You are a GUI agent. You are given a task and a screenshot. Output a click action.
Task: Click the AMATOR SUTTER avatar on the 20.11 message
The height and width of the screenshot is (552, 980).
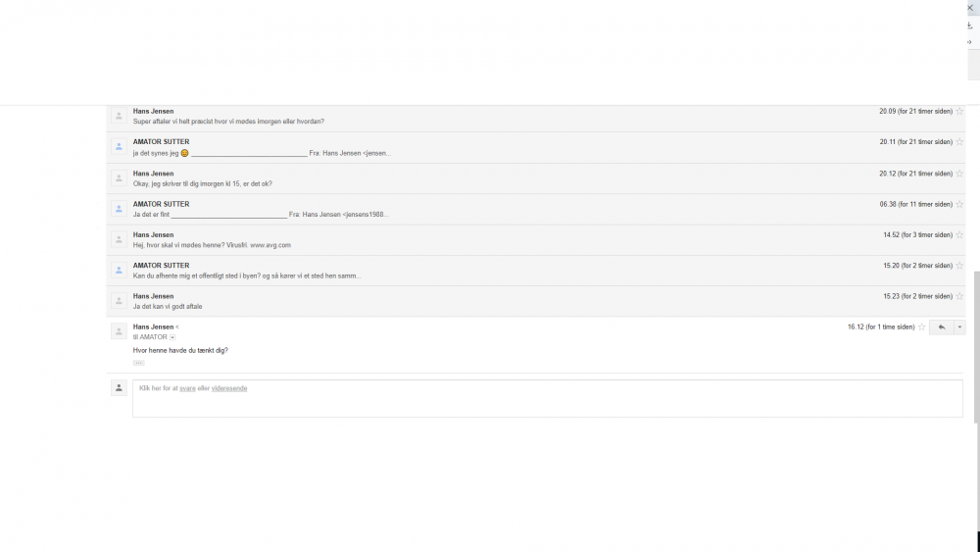pos(119,147)
